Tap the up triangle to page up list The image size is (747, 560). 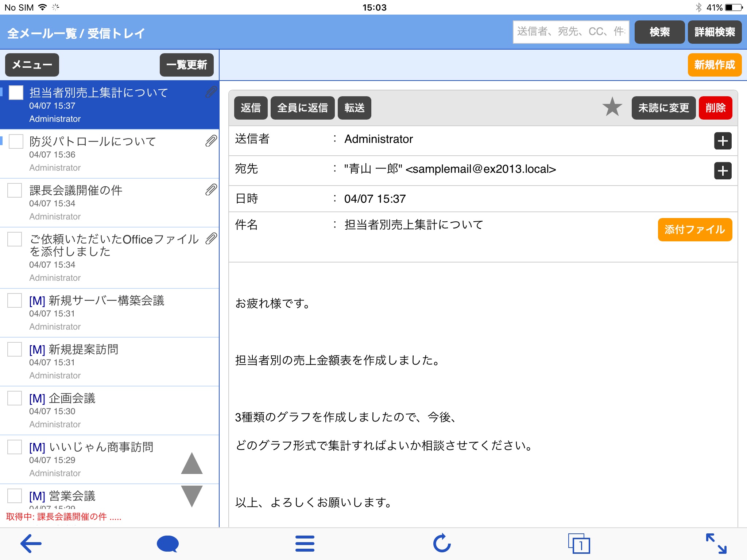point(192,463)
